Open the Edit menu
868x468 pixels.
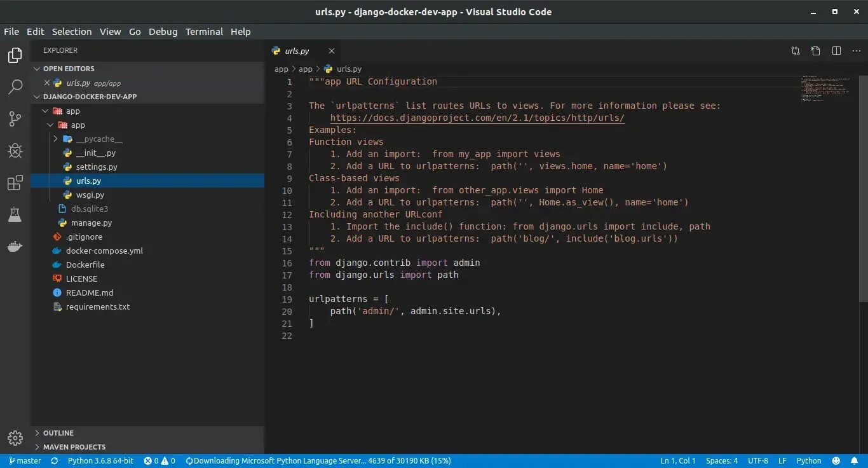(36, 32)
